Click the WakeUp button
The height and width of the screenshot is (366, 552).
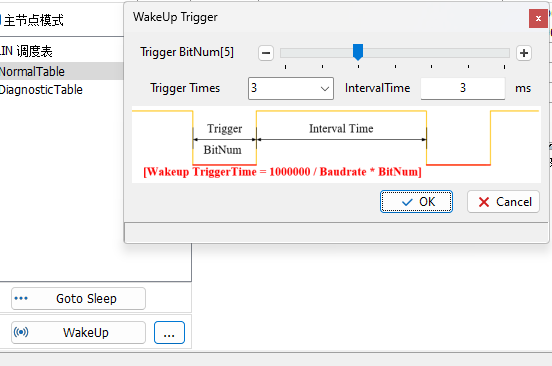(x=78, y=332)
